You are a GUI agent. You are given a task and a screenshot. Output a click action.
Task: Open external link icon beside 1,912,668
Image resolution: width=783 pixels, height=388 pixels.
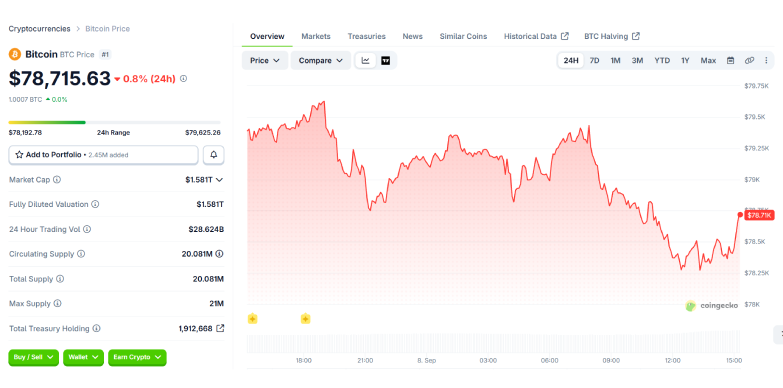(x=220, y=329)
